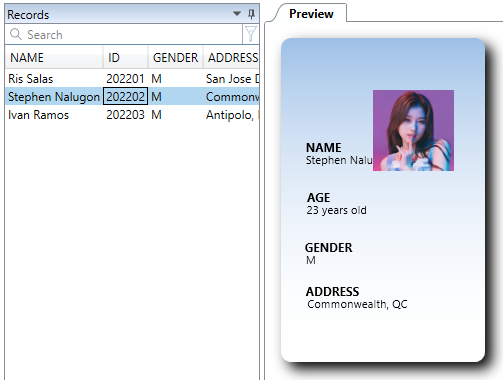Click the ADDRESS label on preview card
This screenshot has width=503, height=380.
332,292
